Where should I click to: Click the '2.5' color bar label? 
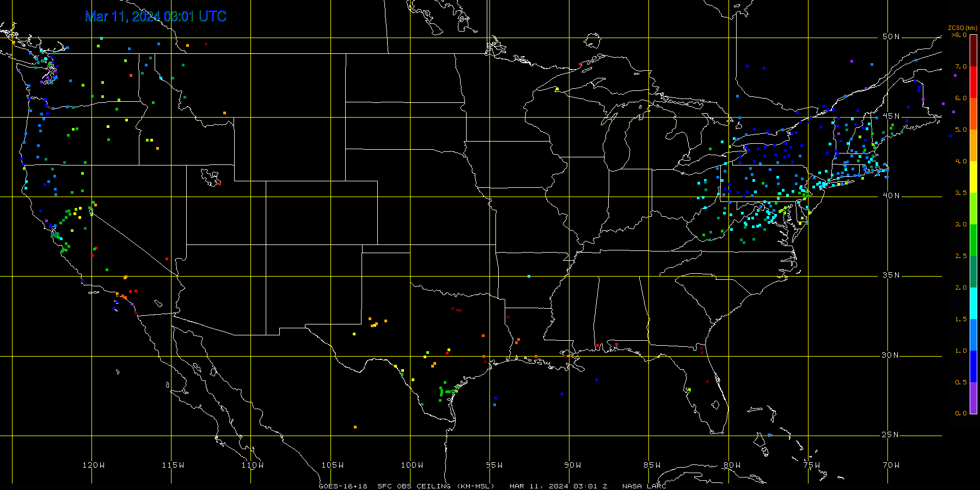[961, 256]
